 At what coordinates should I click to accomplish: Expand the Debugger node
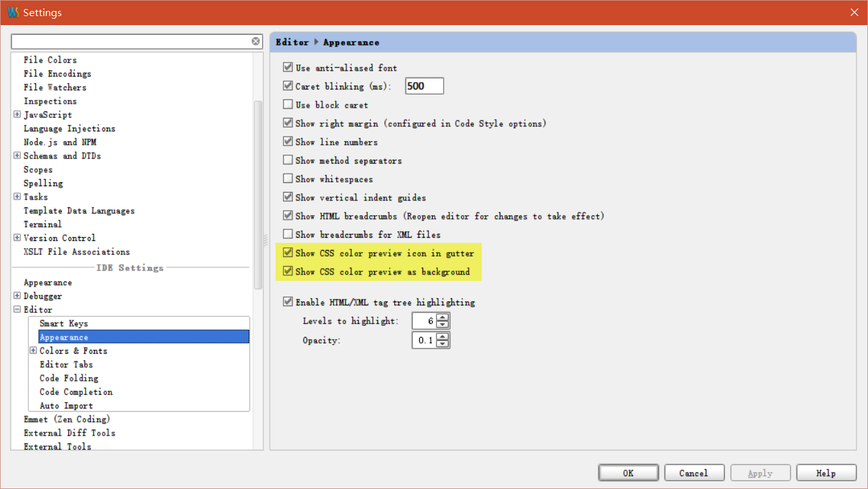click(17, 296)
